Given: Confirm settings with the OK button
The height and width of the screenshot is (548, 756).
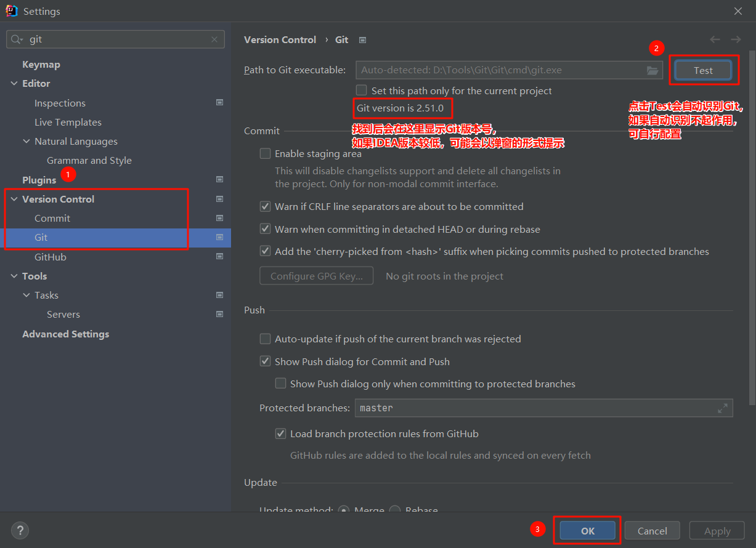Looking at the screenshot, I should click(x=588, y=531).
